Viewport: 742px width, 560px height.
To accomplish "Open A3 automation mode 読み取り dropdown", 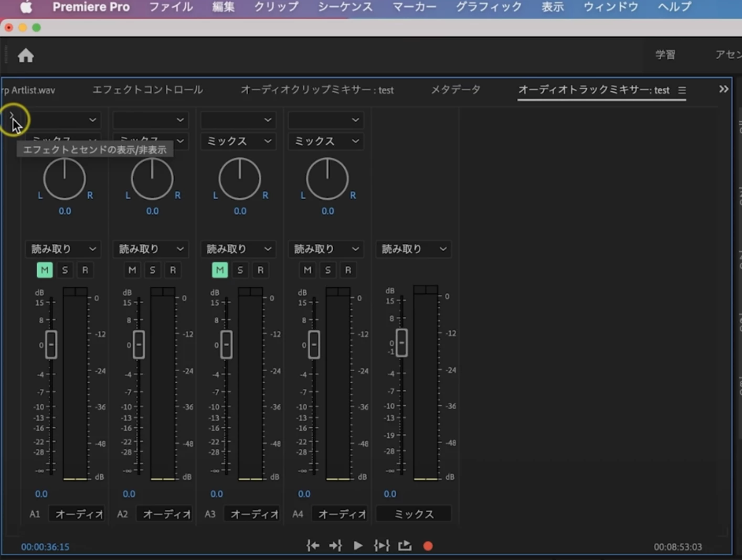I will point(238,249).
